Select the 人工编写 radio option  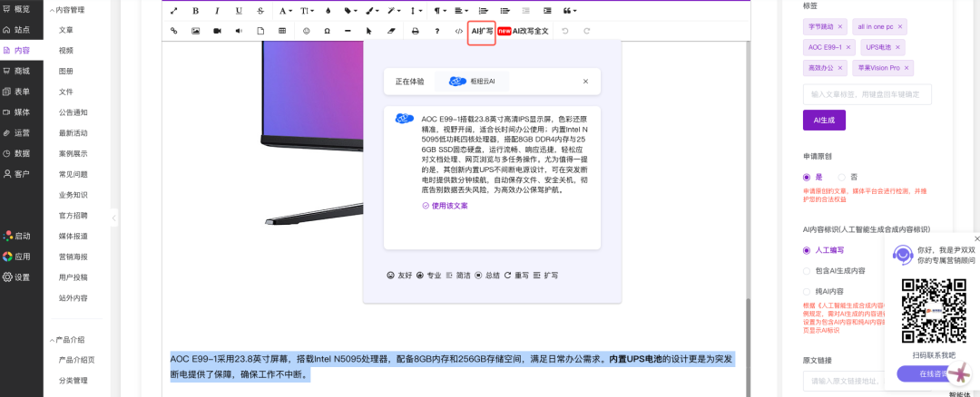[x=808, y=250]
